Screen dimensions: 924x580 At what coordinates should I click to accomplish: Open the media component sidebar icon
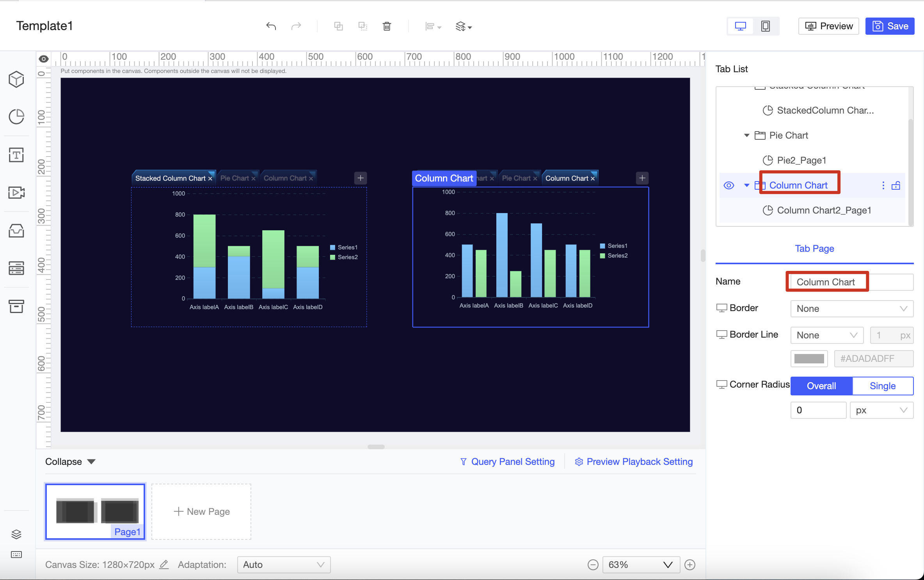click(16, 192)
